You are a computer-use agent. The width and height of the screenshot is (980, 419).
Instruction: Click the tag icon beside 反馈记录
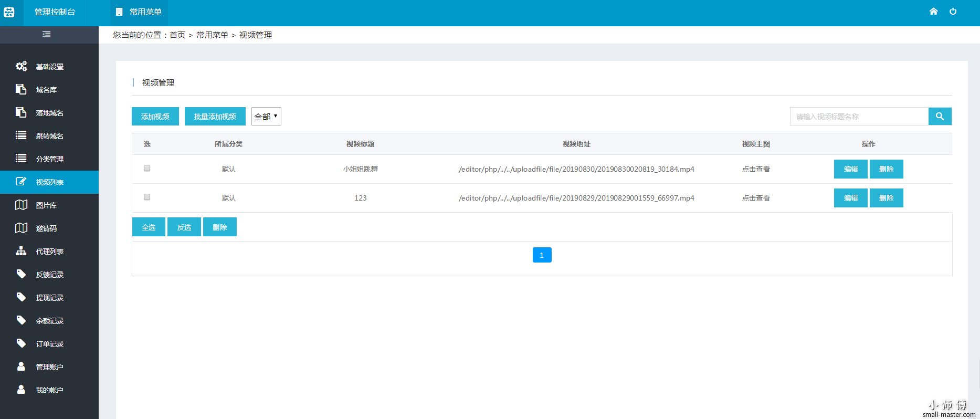point(21,274)
